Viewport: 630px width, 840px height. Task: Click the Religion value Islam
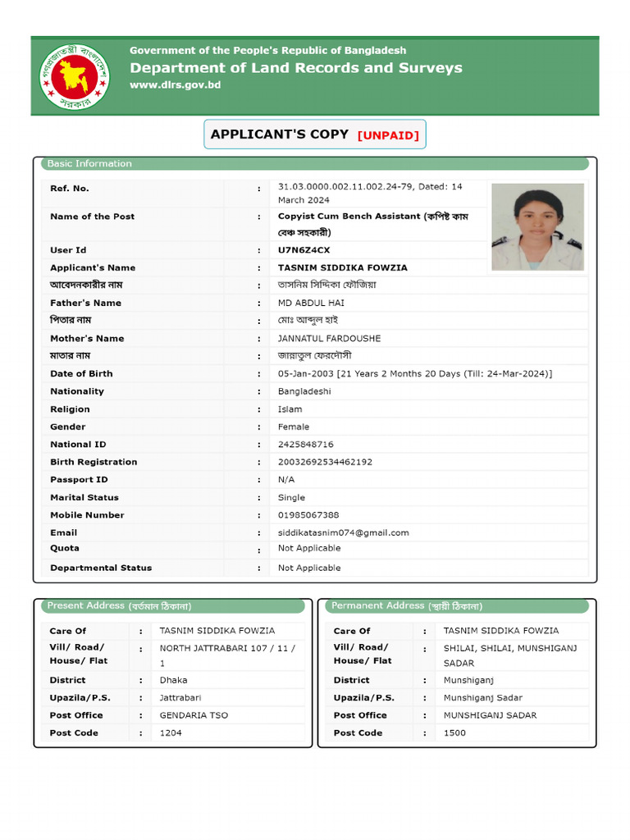coord(290,409)
